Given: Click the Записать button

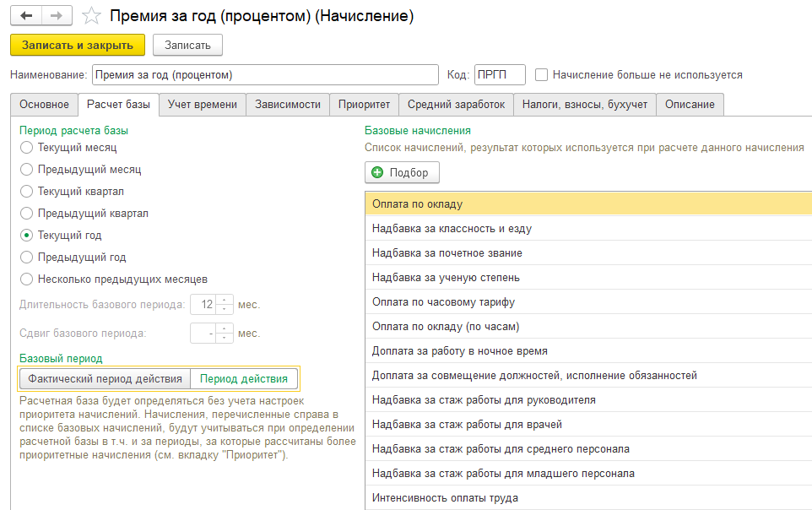Looking at the screenshot, I should click(187, 45).
